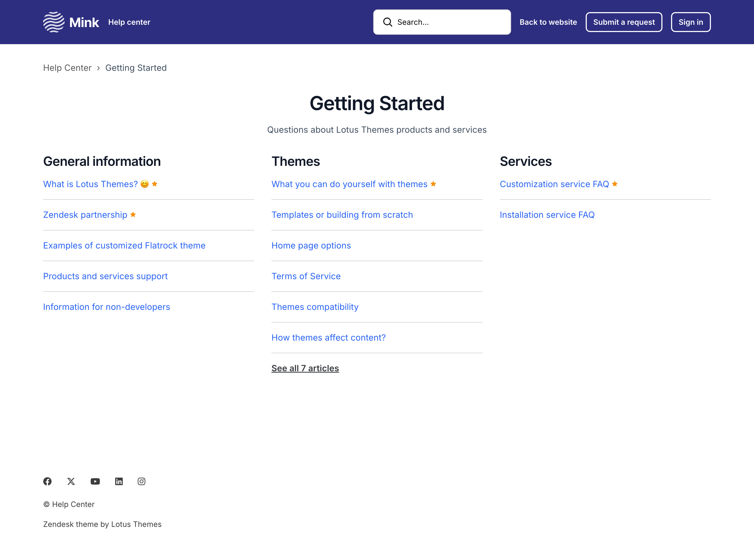Open the YouTube social icon
Image resolution: width=754 pixels, height=560 pixels.
pos(95,481)
